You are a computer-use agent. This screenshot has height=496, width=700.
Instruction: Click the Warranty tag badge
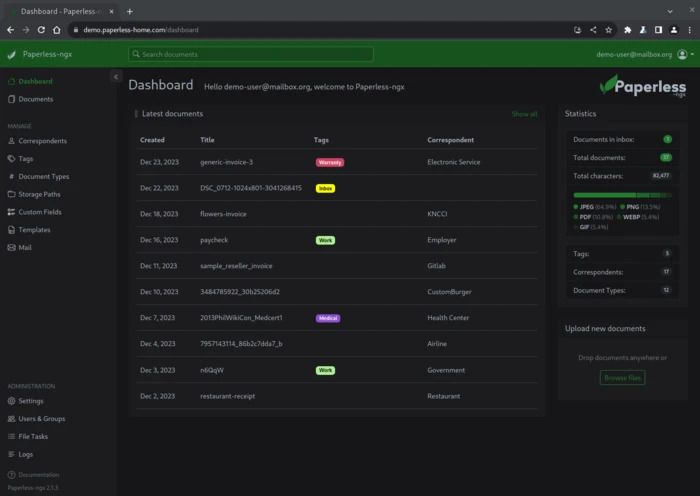tap(330, 163)
